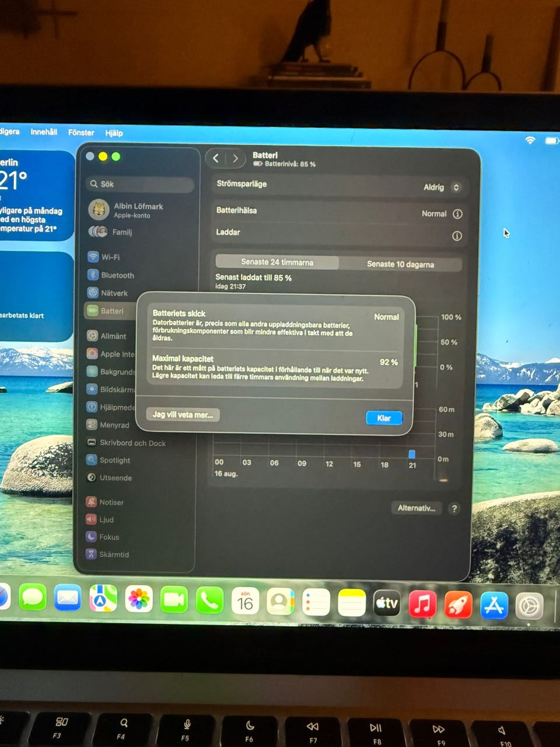This screenshot has height=747, width=560.
Task: Switch to Senaste 24 timmarna tab
Action: [x=277, y=262]
